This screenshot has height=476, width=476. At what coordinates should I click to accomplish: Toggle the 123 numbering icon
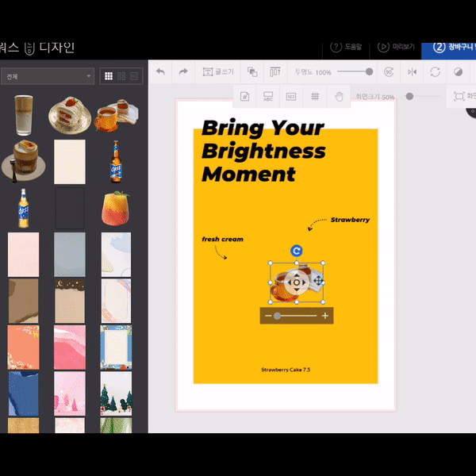[x=291, y=97]
